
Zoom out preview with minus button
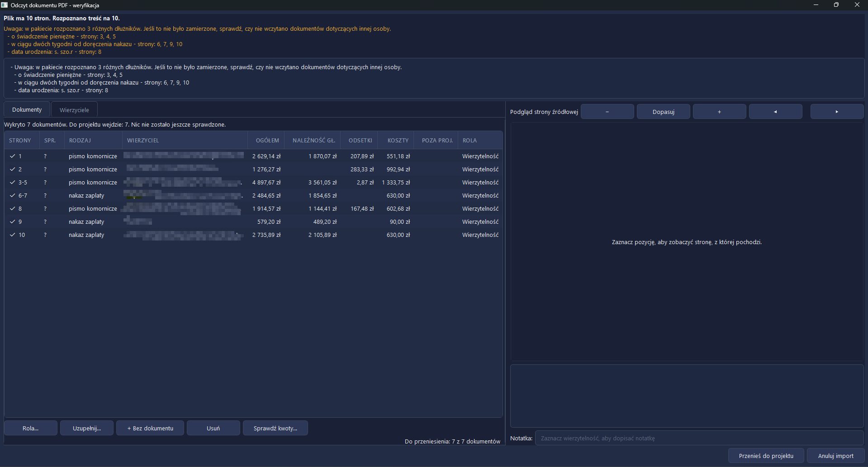pos(607,112)
